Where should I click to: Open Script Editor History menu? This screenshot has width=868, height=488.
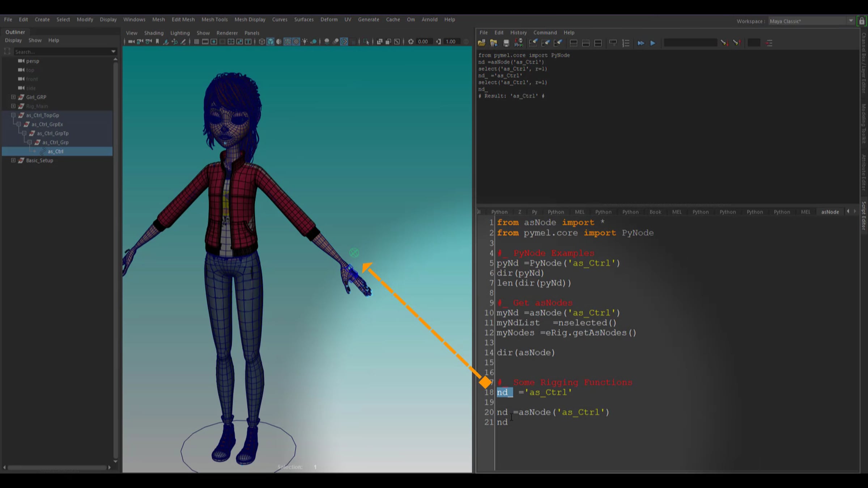click(518, 33)
